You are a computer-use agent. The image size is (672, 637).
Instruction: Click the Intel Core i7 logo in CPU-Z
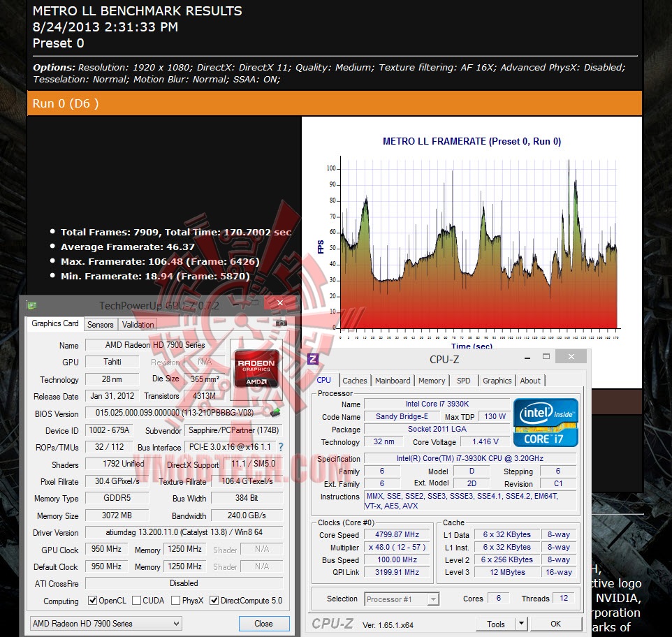[546, 423]
